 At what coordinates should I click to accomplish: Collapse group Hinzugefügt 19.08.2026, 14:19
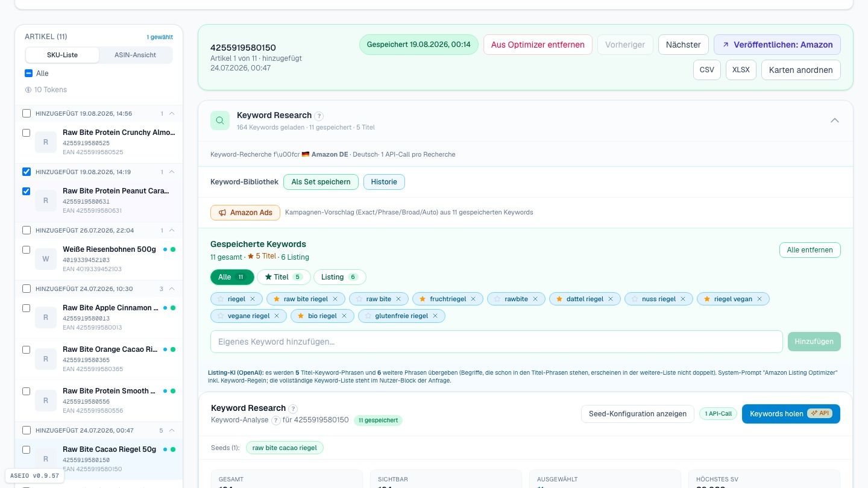pos(172,172)
